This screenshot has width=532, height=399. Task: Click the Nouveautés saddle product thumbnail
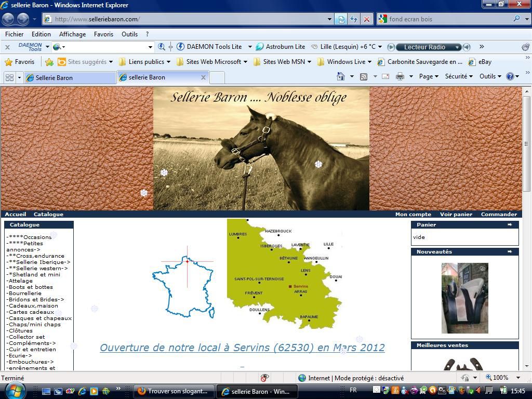coord(464,298)
